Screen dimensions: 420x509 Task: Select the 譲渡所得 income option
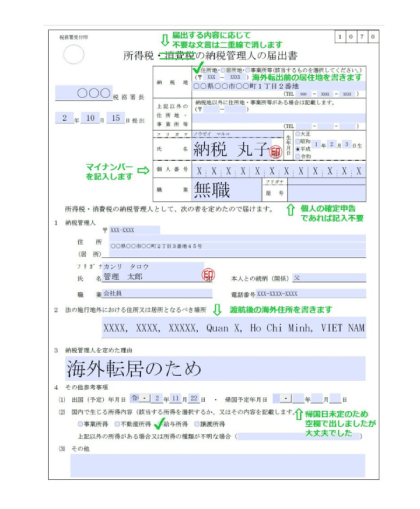(197, 424)
